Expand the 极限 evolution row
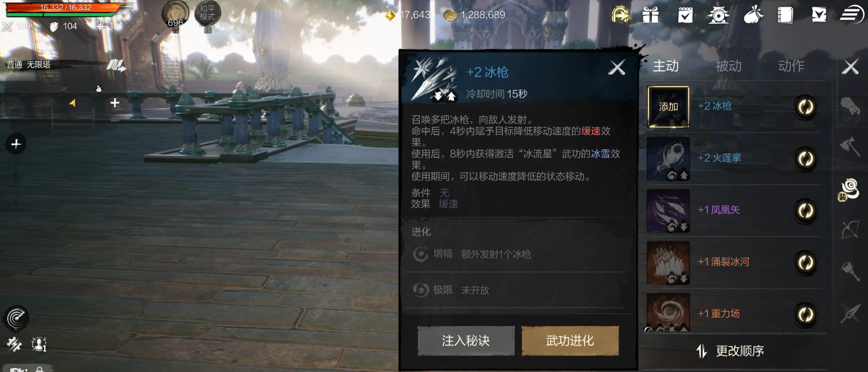This screenshot has width=868, height=372. (x=515, y=290)
